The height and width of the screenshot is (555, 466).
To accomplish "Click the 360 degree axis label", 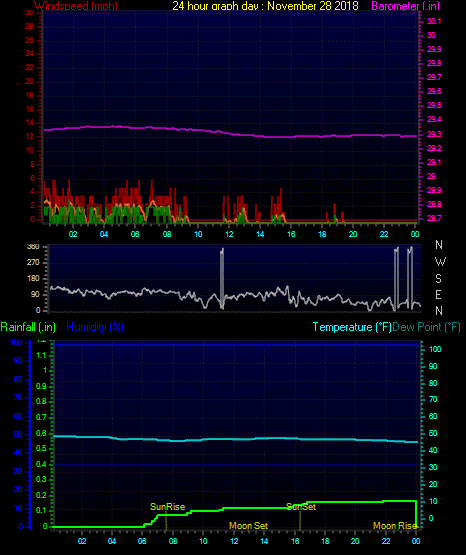I will tap(33, 247).
